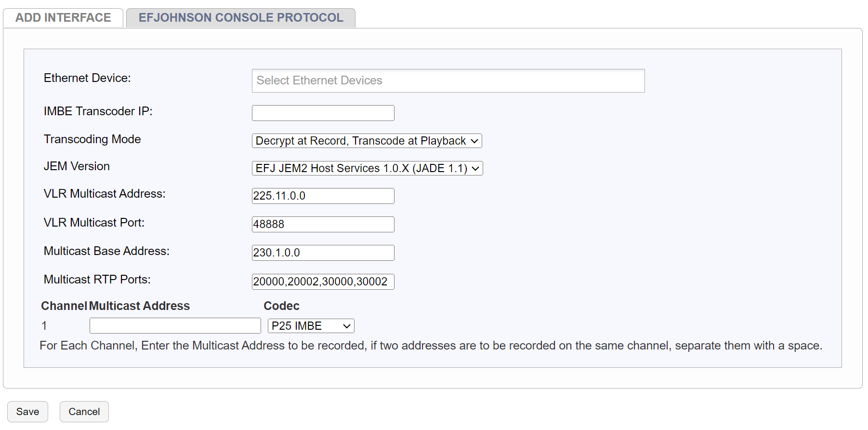Click channel 1 Multicast Address input
The height and width of the screenshot is (430, 868).
(175, 326)
